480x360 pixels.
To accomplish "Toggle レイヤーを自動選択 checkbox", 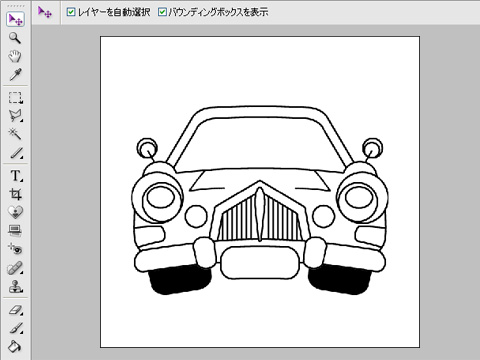I will click(x=71, y=12).
